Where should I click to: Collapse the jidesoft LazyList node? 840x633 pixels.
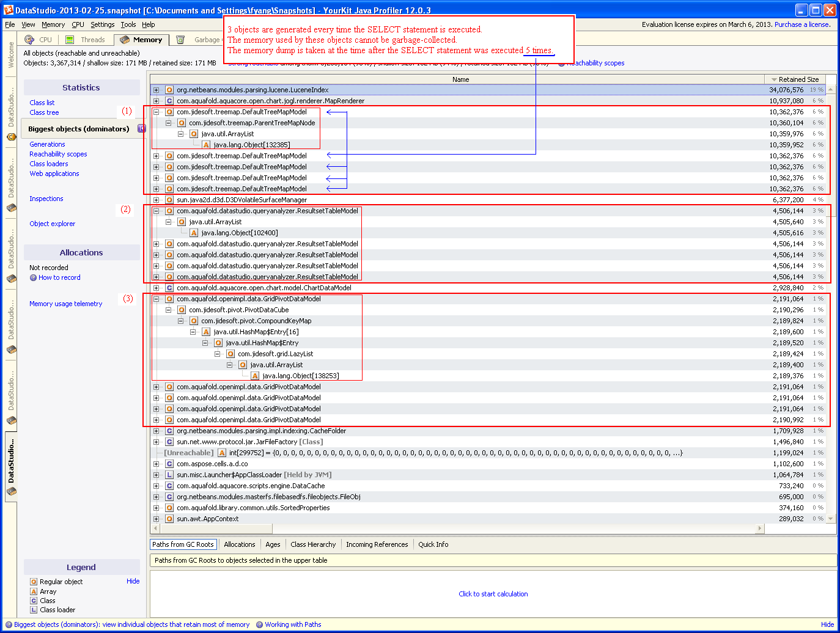tap(218, 354)
